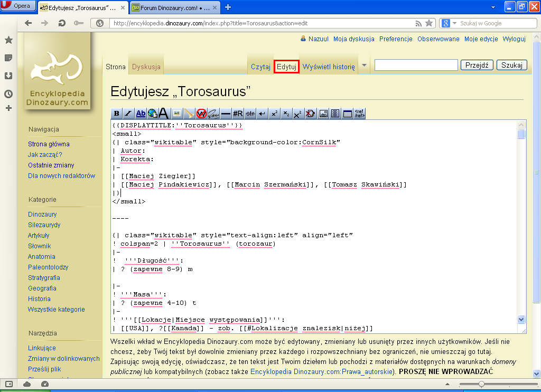Insert a horizontal line from toolbar
541x392 pixels.
pyautogui.click(x=226, y=114)
